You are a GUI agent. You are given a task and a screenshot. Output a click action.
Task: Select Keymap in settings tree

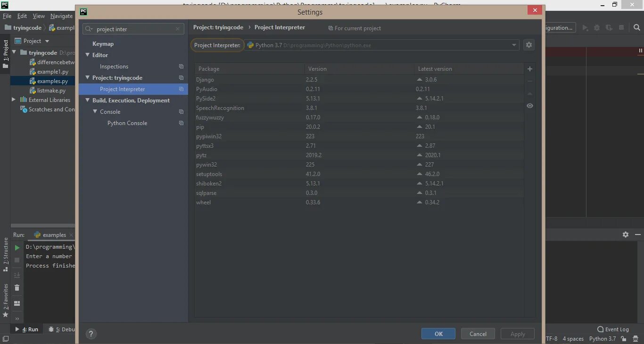click(x=103, y=44)
